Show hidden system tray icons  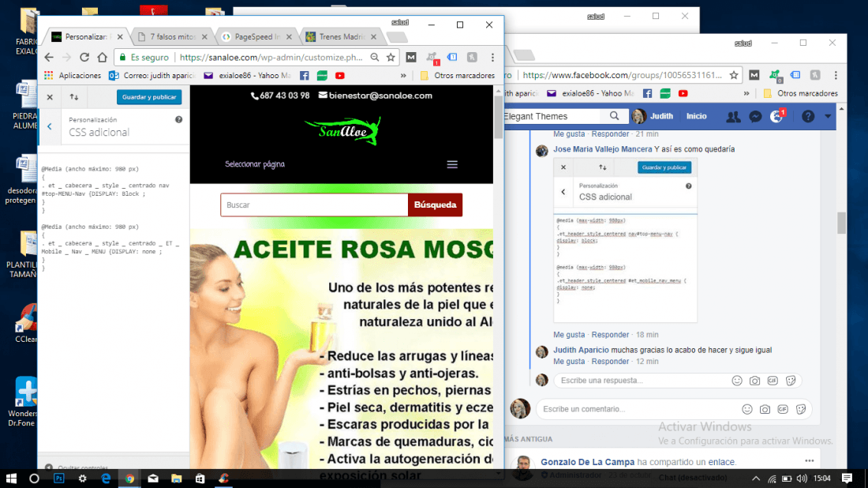click(x=756, y=479)
